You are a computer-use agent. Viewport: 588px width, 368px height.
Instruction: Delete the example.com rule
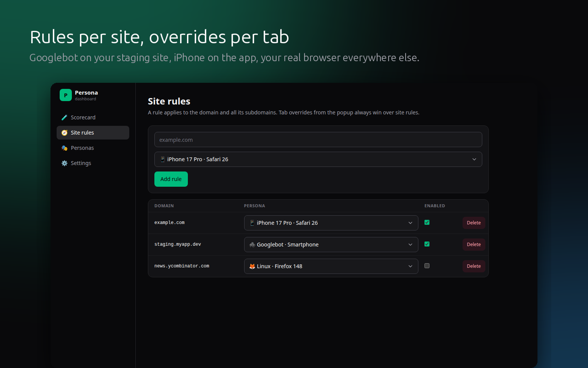tap(474, 223)
